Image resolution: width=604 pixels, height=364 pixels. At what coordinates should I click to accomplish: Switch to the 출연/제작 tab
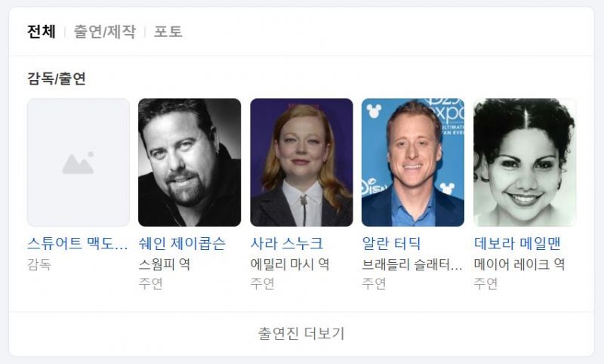click(x=105, y=32)
